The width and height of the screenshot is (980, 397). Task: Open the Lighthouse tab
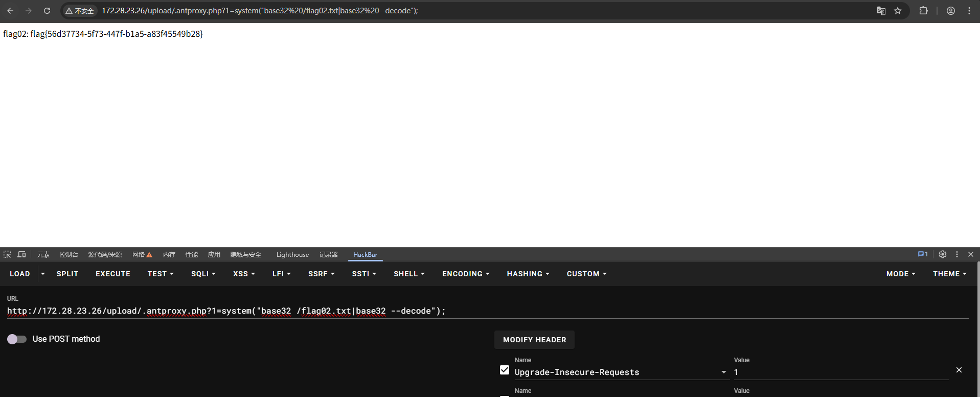[292, 254]
